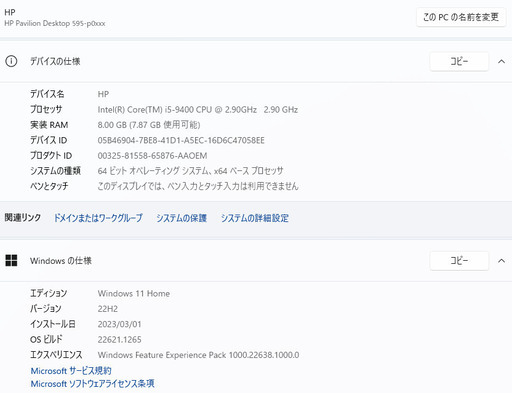Click the version value 22H2

click(x=108, y=309)
